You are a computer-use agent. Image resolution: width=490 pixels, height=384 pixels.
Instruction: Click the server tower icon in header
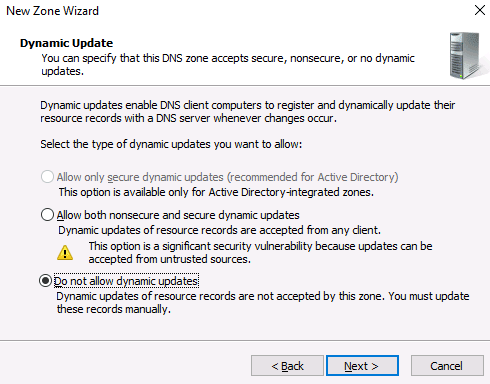465,56
